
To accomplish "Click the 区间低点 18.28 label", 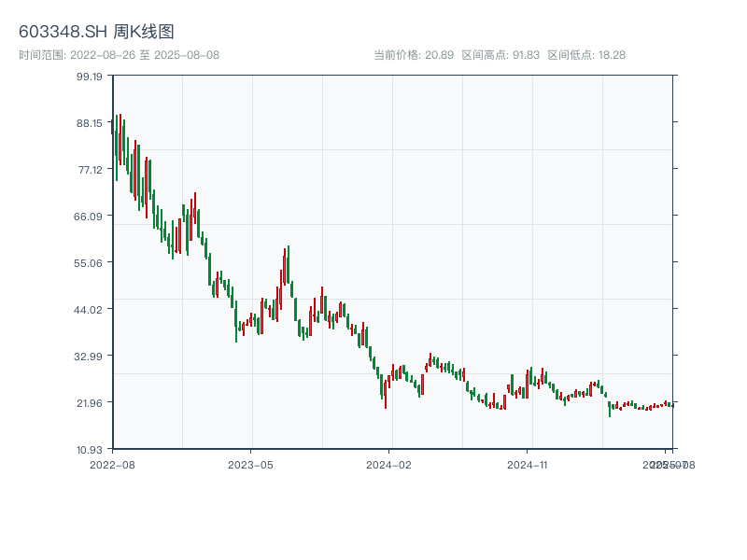I will (x=586, y=55).
